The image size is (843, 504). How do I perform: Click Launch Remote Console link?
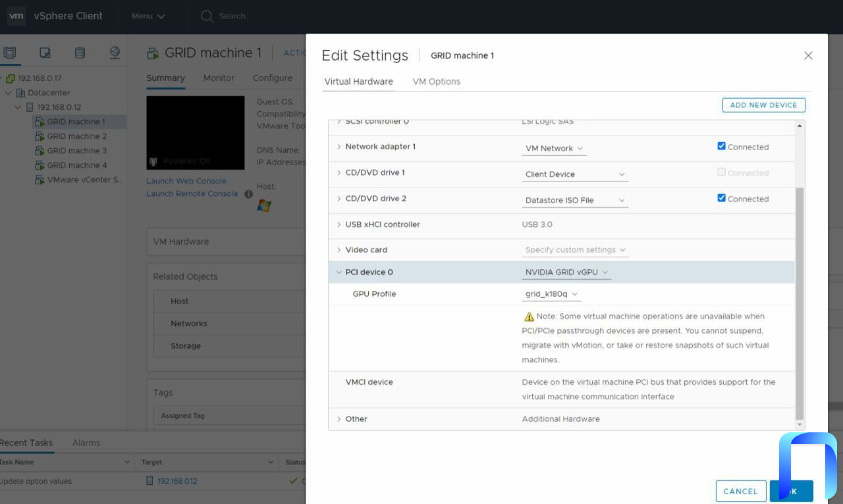pyautogui.click(x=192, y=193)
